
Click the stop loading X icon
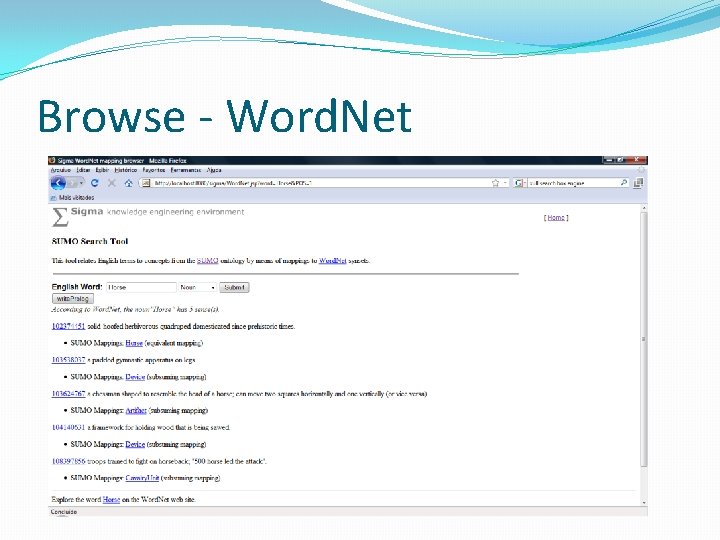click(x=112, y=183)
